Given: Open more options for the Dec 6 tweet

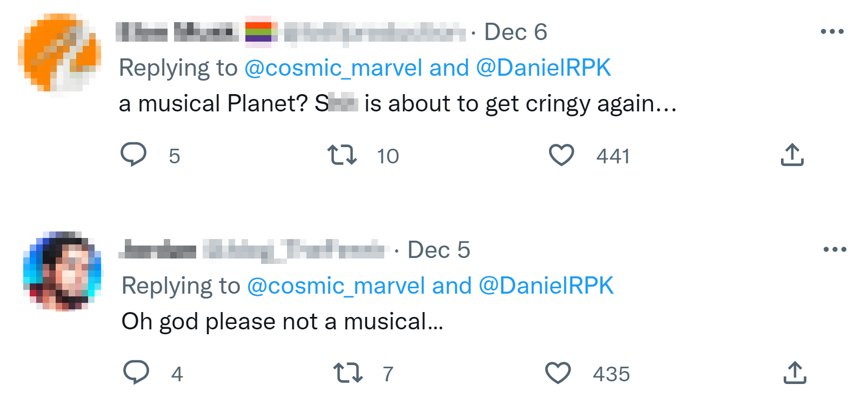Looking at the screenshot, I should pos(832,32).
